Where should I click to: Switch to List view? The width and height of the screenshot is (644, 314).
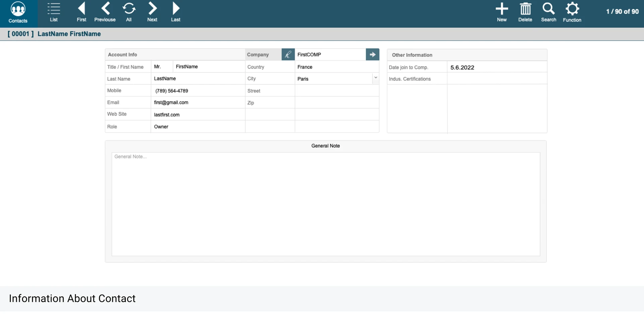pos(54,13)
